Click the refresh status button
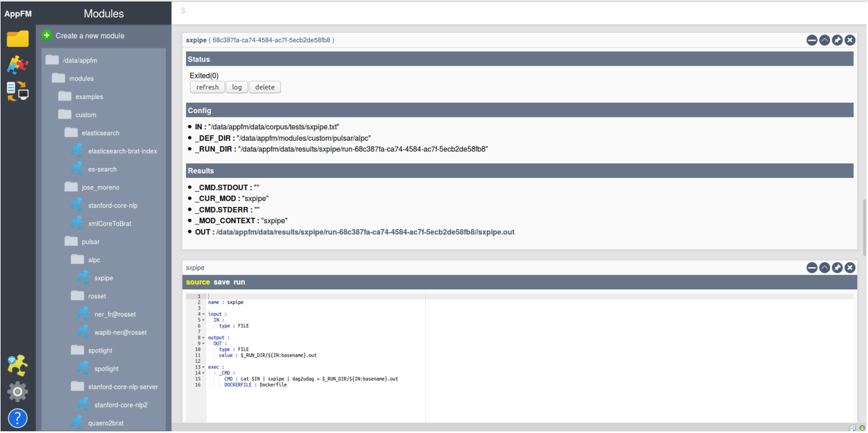868x433 pixels. click(x=208, y=87)
